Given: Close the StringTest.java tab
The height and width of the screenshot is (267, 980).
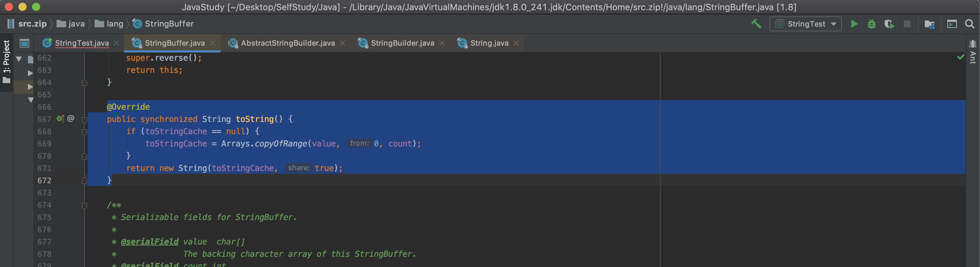Looking at the screenshot, I should click(x=116, y=43).
